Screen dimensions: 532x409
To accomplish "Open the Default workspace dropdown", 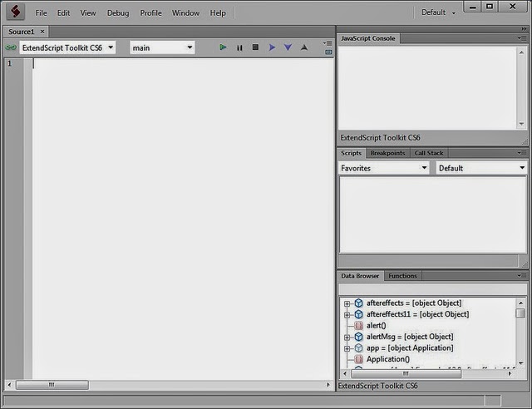I will [x=438, y=12].
